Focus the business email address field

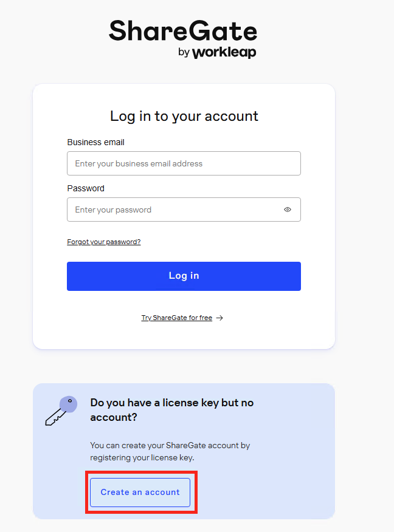[x=184, y=163]
